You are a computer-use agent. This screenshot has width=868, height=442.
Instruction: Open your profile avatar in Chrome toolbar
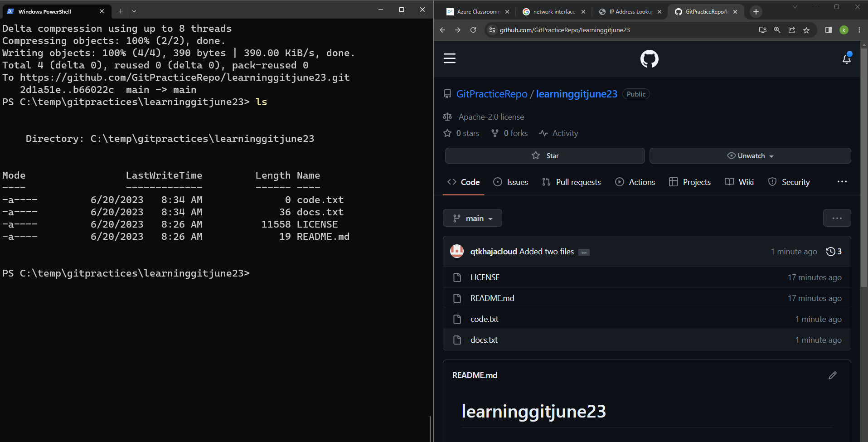pos(844,30)
